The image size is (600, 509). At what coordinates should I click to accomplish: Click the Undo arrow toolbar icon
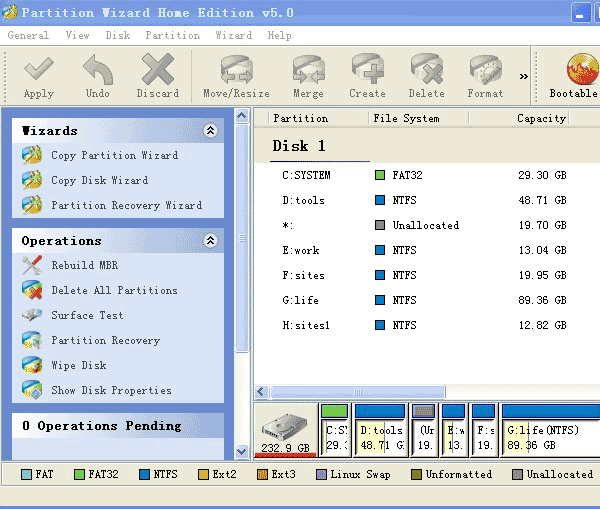[98, 69]
